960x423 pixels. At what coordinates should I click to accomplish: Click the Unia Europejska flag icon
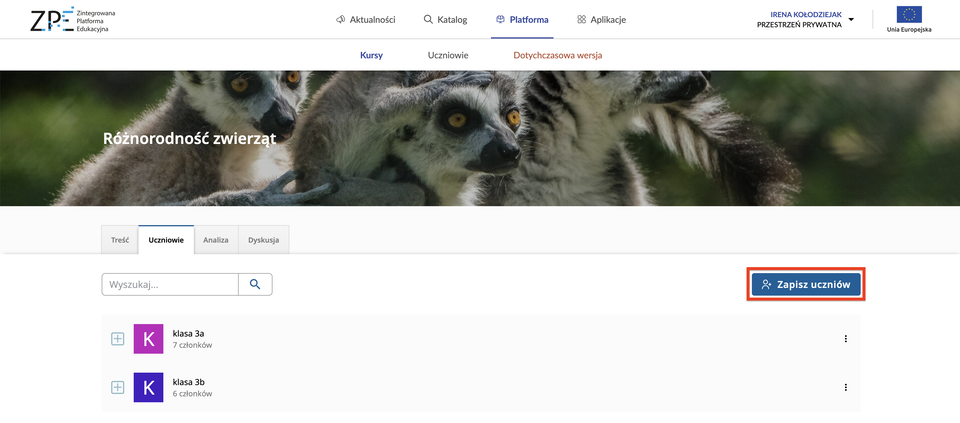point(909,15)
